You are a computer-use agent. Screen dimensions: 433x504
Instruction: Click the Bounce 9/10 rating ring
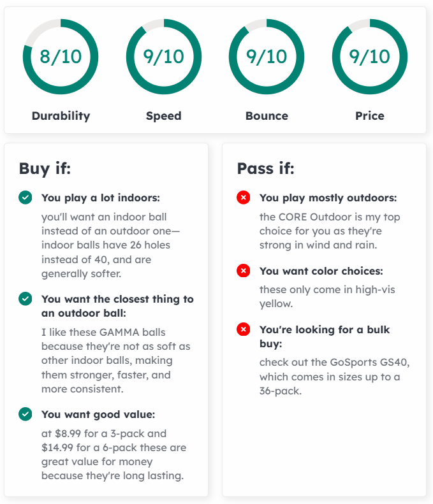tap(267, 57)
